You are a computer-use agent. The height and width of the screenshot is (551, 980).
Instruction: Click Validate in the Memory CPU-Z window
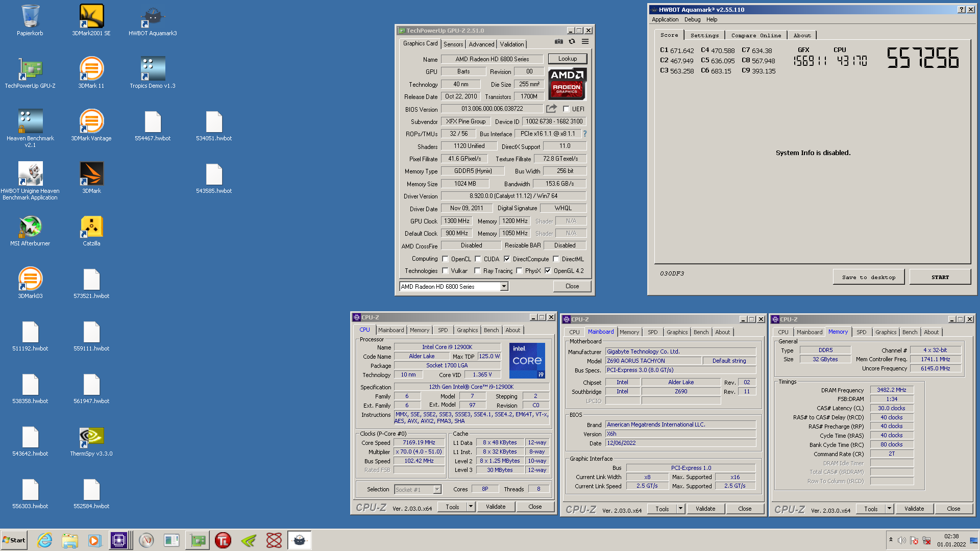(x=914, y=509)
